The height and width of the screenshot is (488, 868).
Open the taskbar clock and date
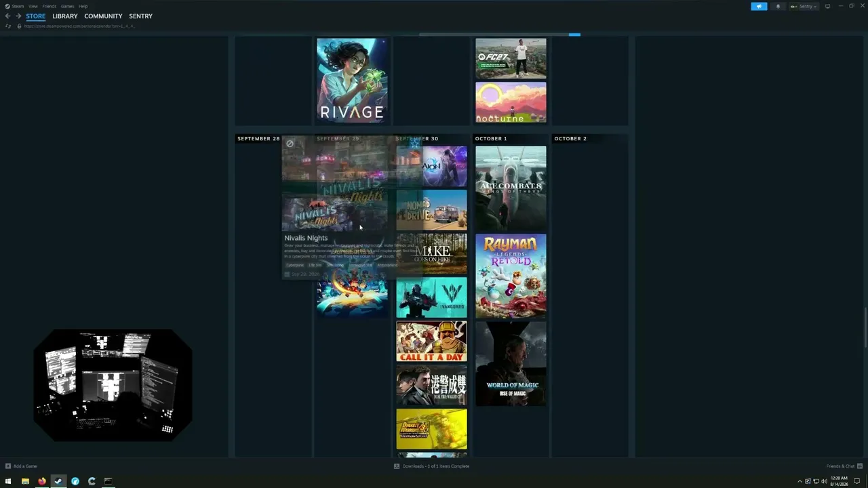click(840, 481)
